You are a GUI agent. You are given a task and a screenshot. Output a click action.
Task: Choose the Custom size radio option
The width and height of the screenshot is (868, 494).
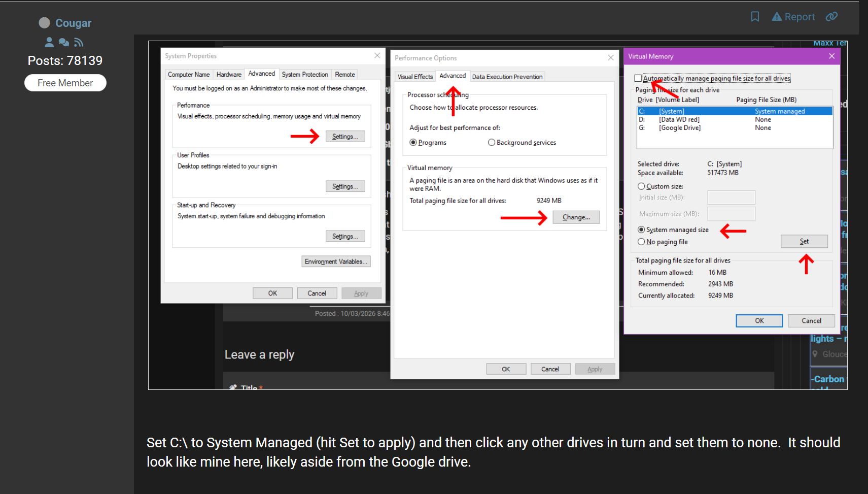(x=641, y=186)
